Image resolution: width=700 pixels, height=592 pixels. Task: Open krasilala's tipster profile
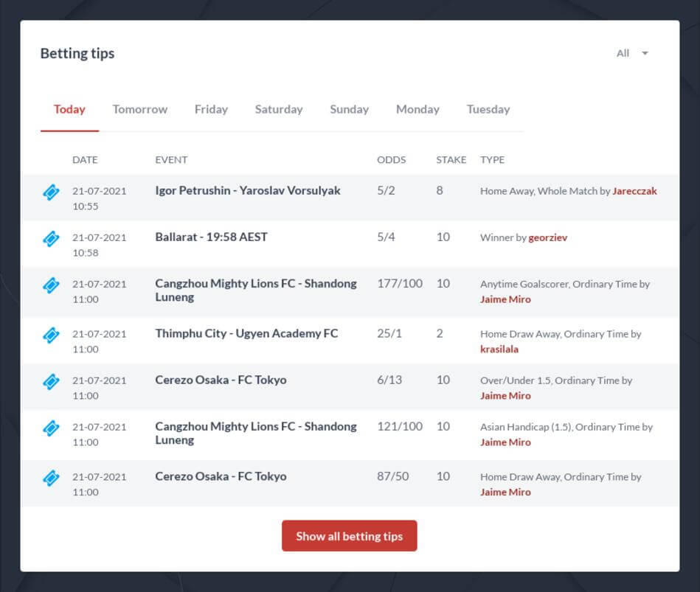499,349
